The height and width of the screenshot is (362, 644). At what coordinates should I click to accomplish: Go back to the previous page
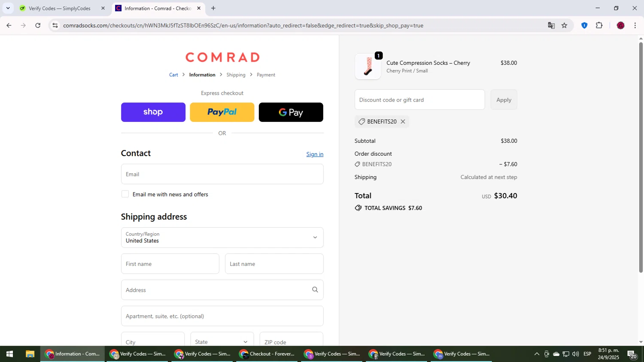click(9, 26)
